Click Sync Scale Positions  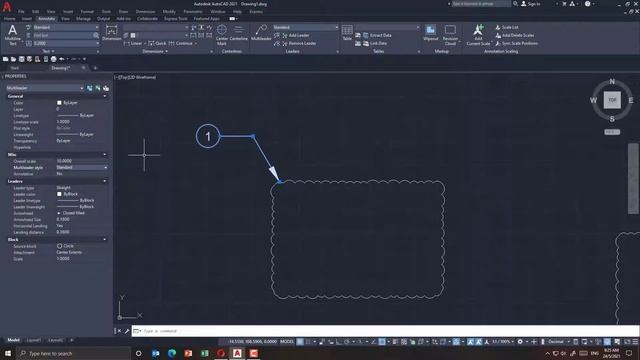coord(516,43)
